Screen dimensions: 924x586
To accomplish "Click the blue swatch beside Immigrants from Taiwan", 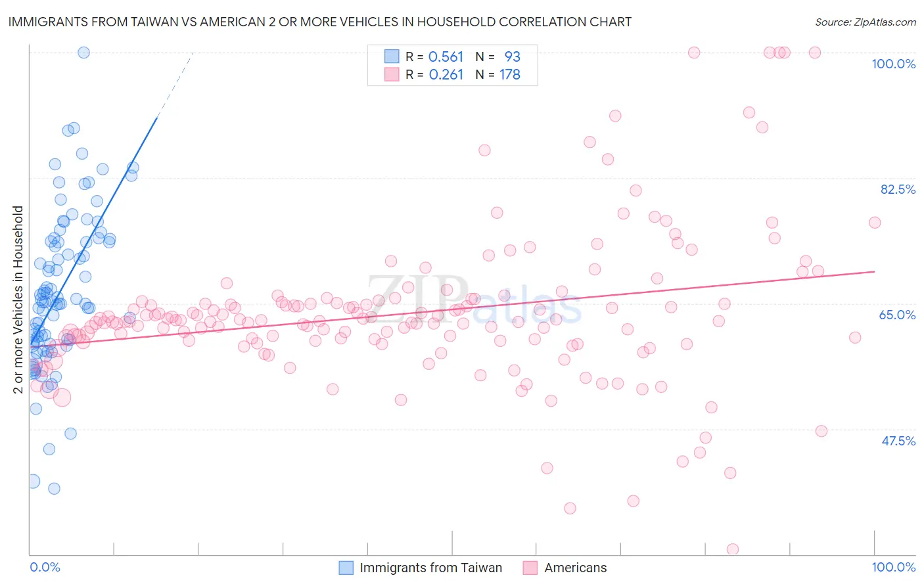I will tap(346, 568).
